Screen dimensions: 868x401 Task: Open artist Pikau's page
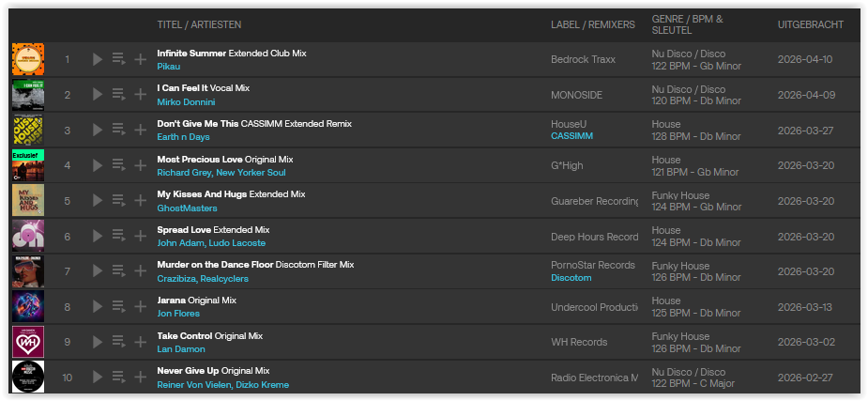tap(169, 67)
